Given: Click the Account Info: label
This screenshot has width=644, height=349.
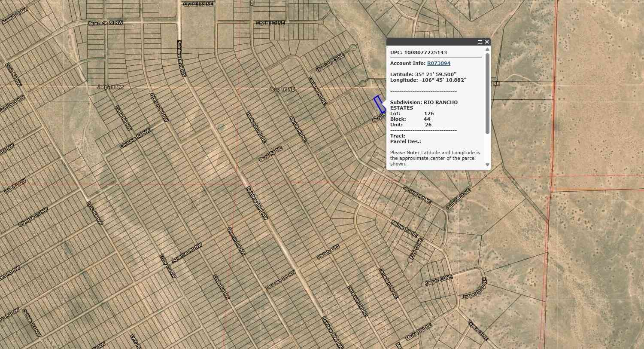Looking at the screenshot, I should 408,63.
